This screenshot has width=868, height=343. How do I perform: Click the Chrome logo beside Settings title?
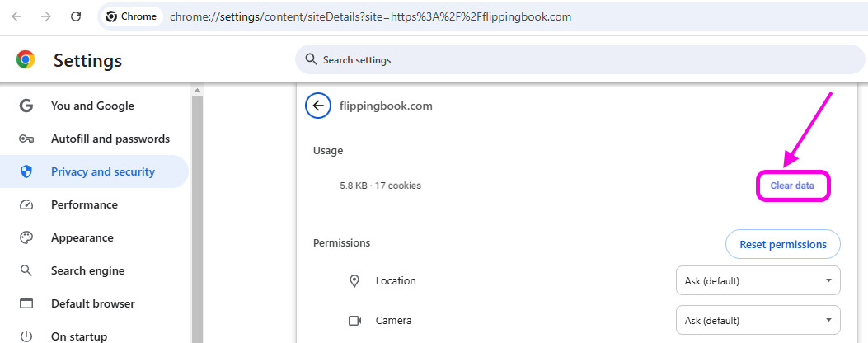[x=26, y=59]
